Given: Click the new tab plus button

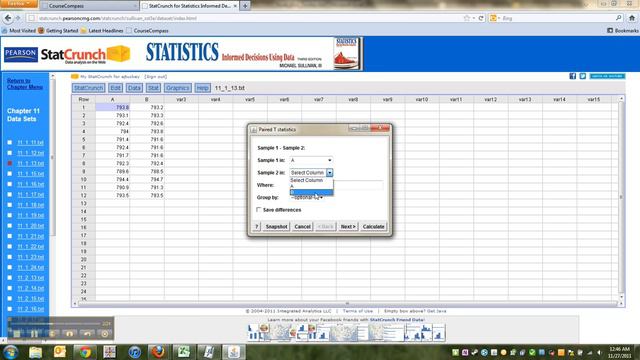Looking at the screenshot, I should (245, 6).
